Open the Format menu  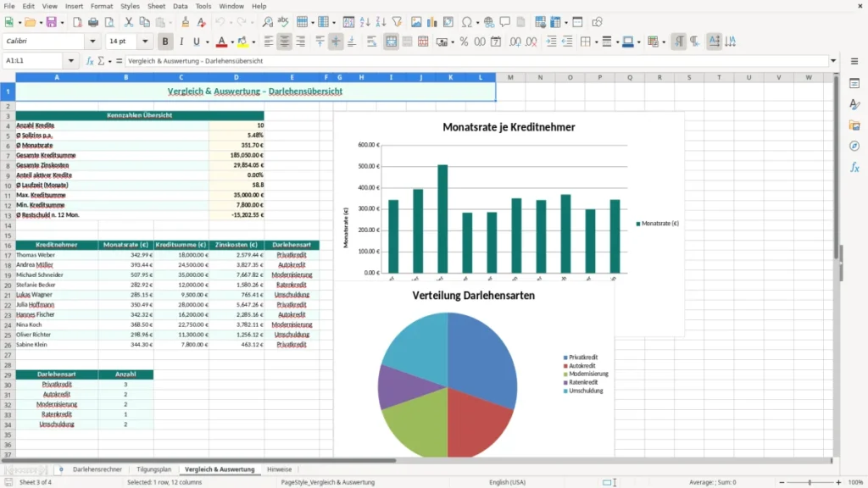tap(102, 6)
